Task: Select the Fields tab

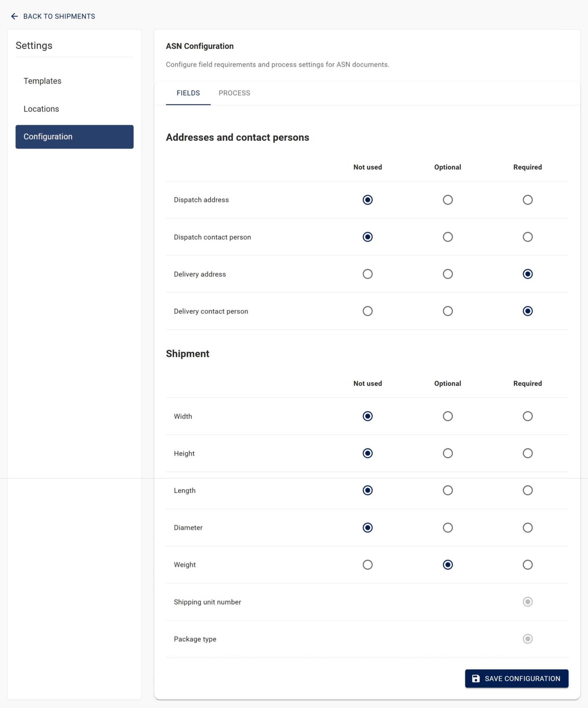Action: 188,93
